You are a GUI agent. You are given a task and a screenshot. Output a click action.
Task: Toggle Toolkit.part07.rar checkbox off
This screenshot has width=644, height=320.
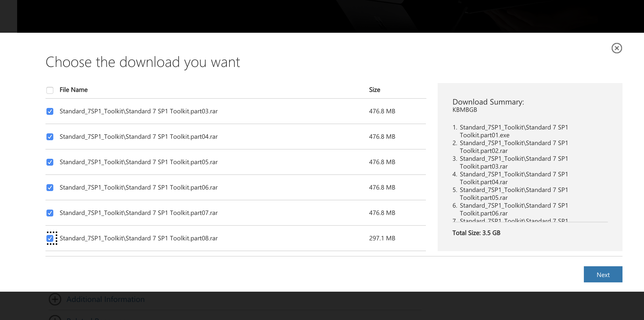point(50,213)
